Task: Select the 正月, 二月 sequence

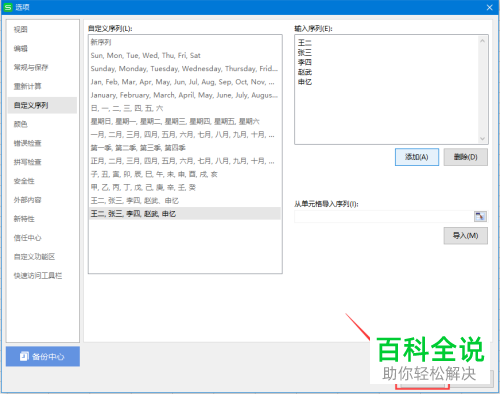Action: (185, 161)
